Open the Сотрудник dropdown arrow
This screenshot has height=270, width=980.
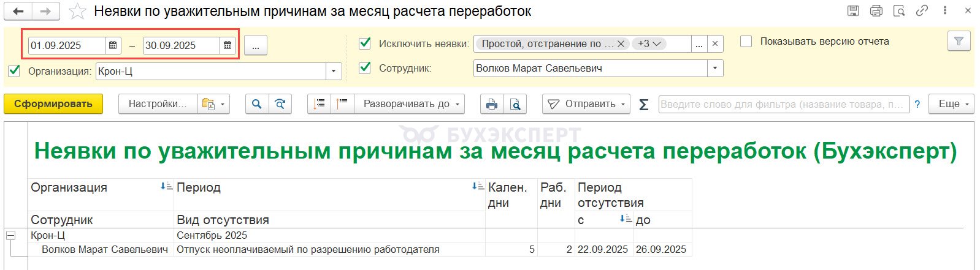pos(715,68)
